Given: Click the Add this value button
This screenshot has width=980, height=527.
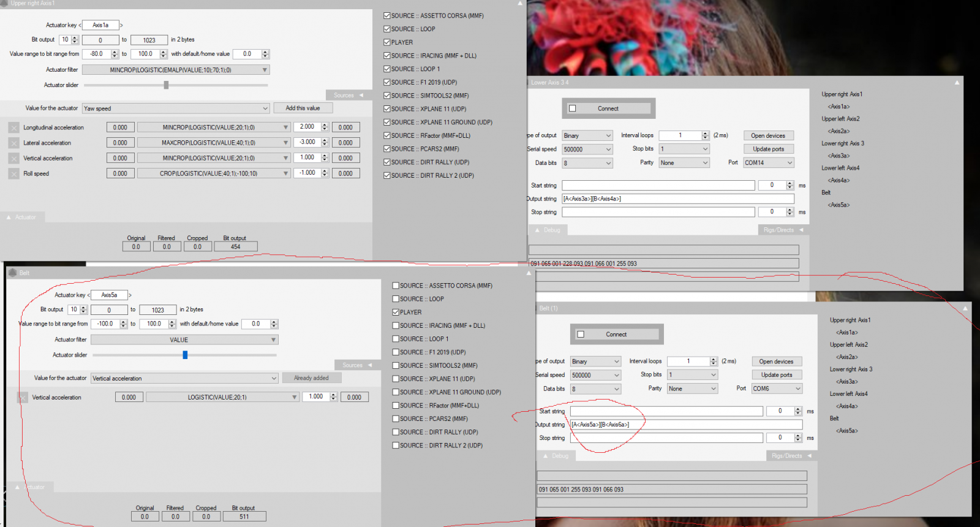Looking at the screenshot, I should coord(303,108).
